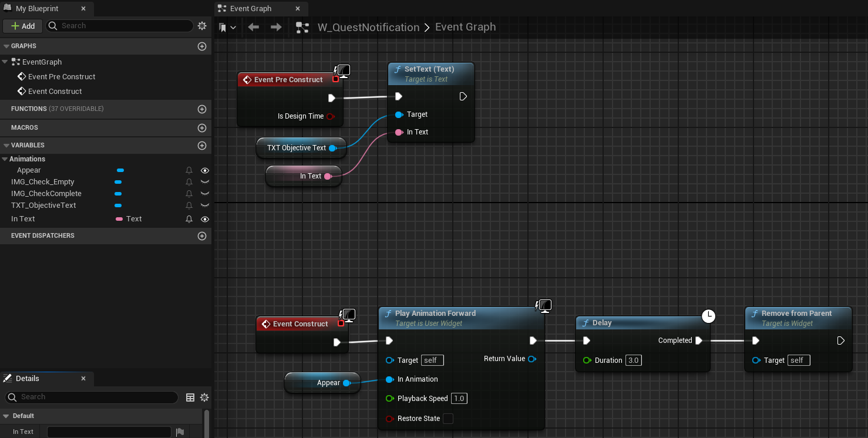This screenshot has width=868, height=438.
Task: Add a new macro with plus icon
Action: click(x=202, y=127)
